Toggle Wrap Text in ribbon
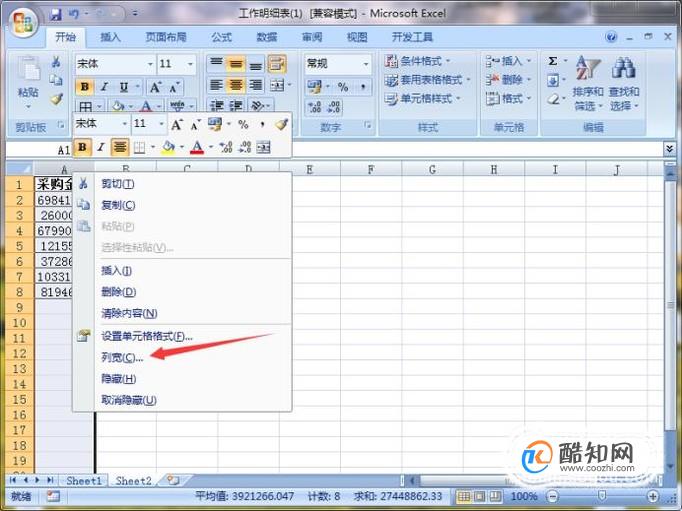The height and width of the screenshot is (511, 682). (277, 64)
